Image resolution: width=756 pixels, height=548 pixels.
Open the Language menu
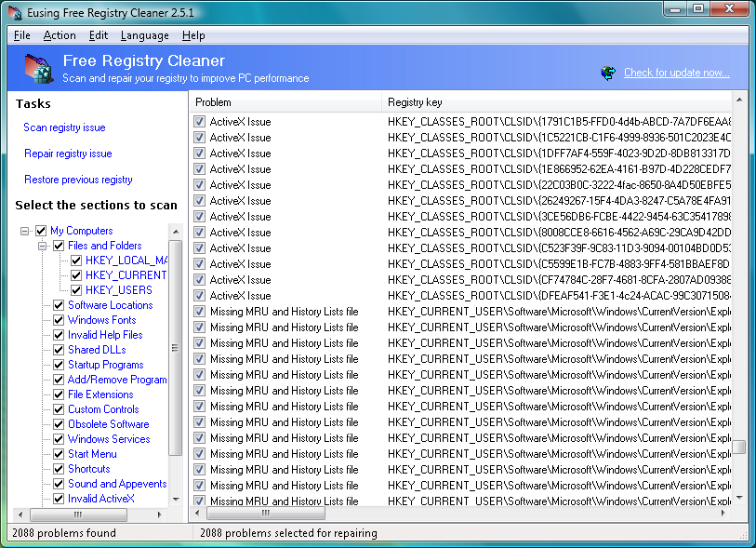click(144, 35)
